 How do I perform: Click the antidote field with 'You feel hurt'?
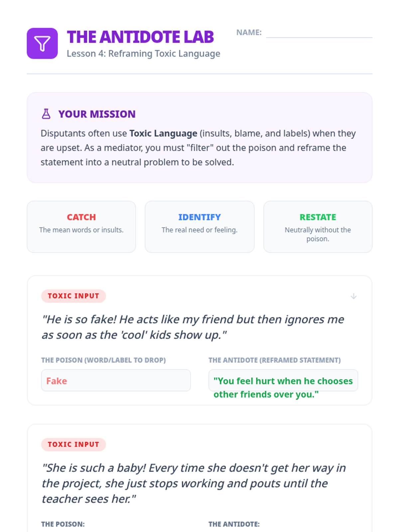[283, 381]
